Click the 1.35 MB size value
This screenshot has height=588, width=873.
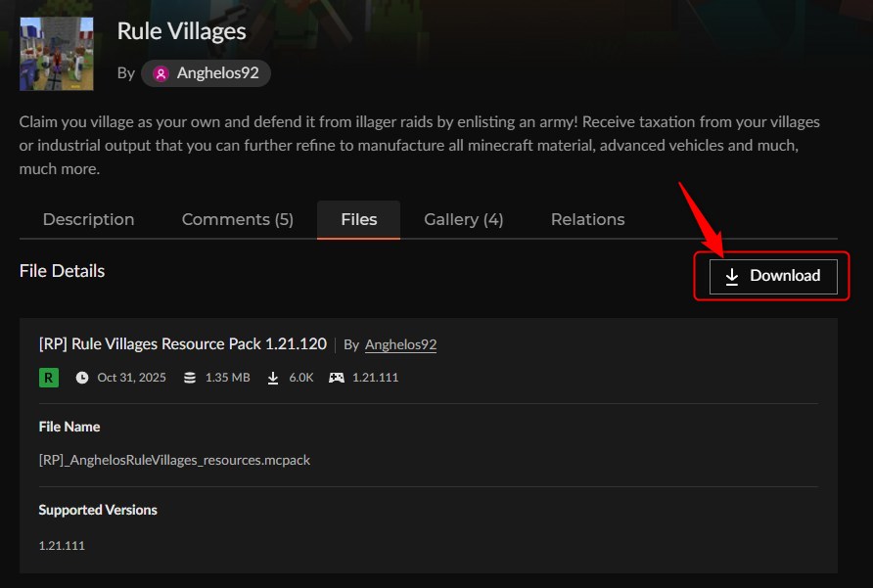coord(227,378)
